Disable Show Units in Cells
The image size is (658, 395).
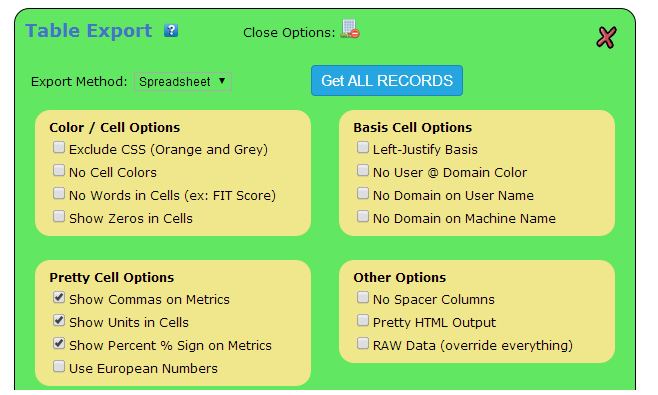pos(59,320)
